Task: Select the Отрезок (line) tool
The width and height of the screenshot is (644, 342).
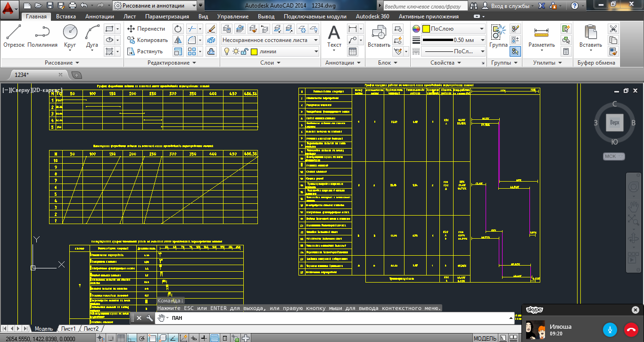Action: click(14, 37)
